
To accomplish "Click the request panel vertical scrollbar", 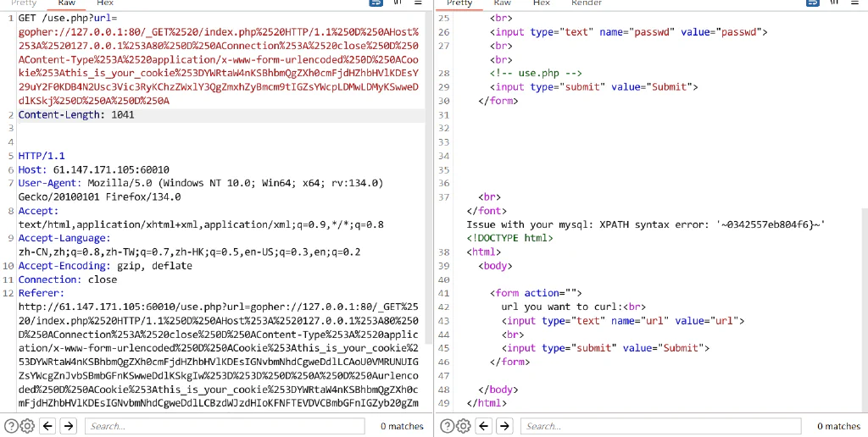I will click(x=429, y=177).
